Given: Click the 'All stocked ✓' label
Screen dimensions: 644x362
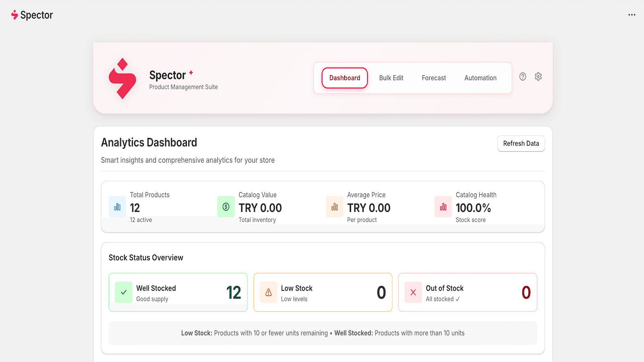Looking at the screenshot, I should click(x=443, y=299).
